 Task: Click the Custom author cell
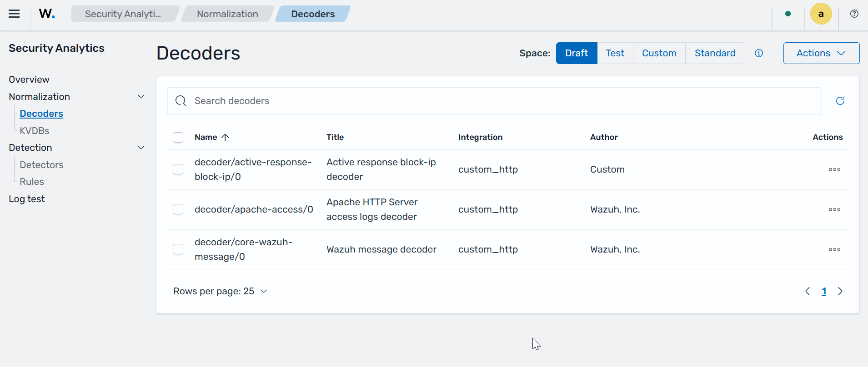coord(607,169)
